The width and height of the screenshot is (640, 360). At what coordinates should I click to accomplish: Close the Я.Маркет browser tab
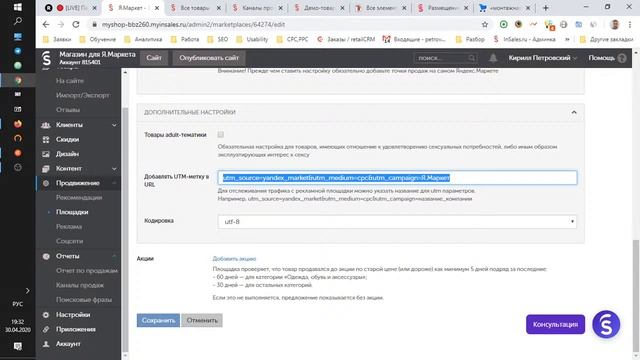157,8
